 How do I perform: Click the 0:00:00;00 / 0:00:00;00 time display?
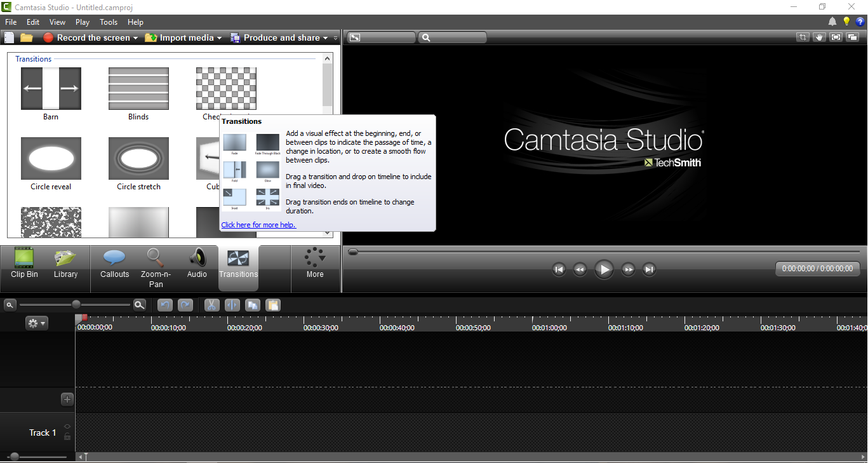tap(818, 269)
